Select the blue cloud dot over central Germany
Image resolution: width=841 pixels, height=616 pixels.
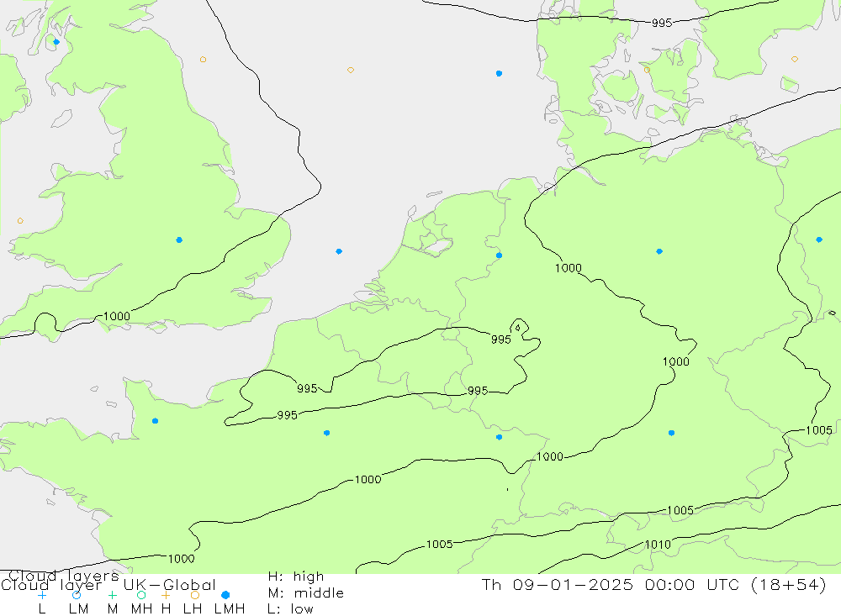tap(659, 251)
